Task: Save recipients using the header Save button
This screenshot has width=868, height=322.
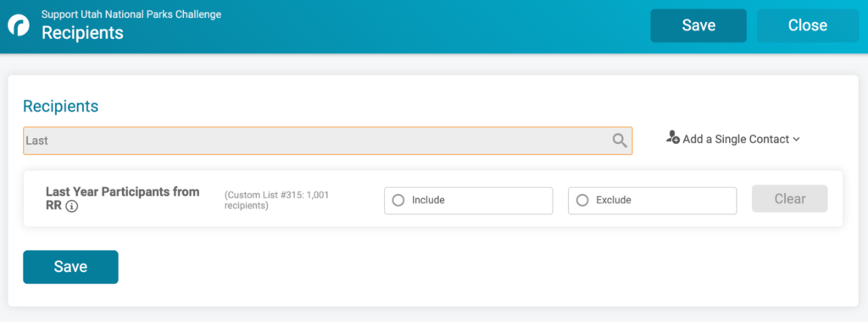Action: coord(698,25)
